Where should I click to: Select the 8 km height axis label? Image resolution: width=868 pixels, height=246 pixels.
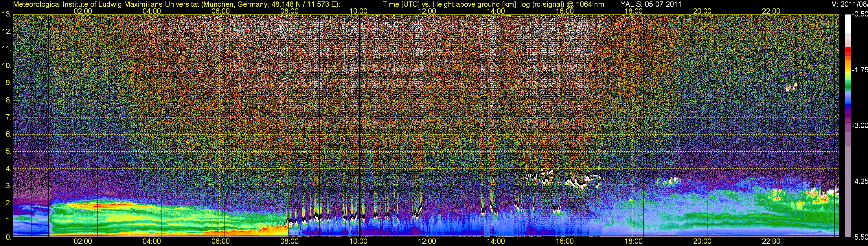[x=8, y=100]
